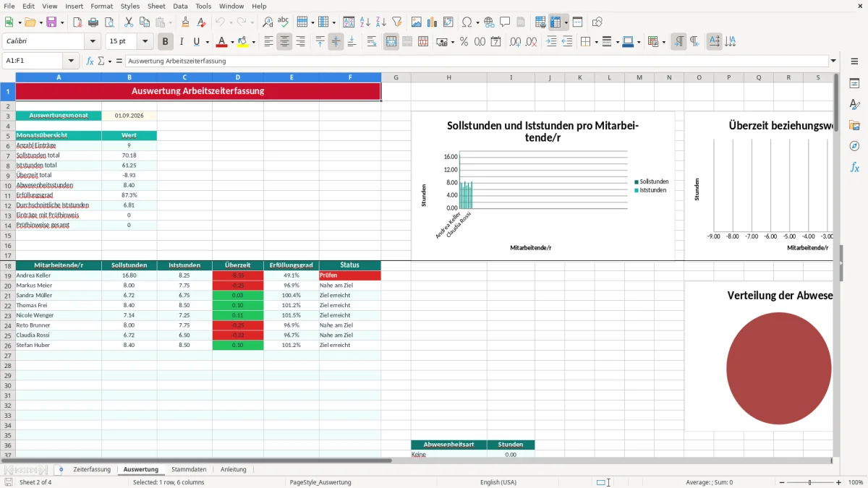The image size is (868, 488).
Task: Open the Freeze Rows and Columns dropdown arrow
Action: pyautogui.click(x=566, y=22)
